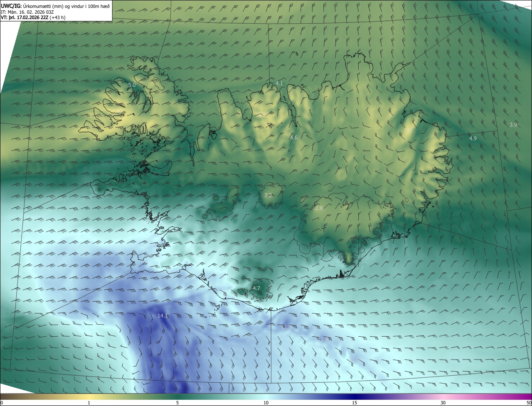The image size is (532, 406).
Task: Click the 4.6 precipitation value label
Action: click(x=294, y=137)
